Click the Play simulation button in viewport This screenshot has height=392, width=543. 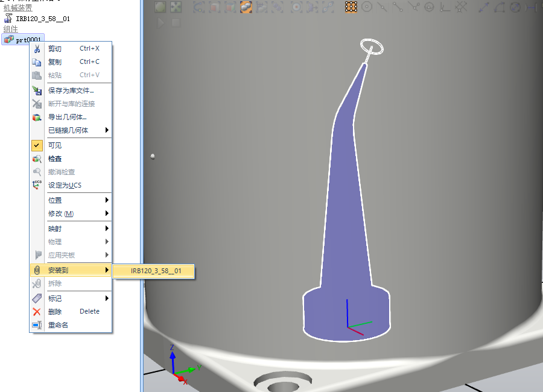(x=160, y=23)
